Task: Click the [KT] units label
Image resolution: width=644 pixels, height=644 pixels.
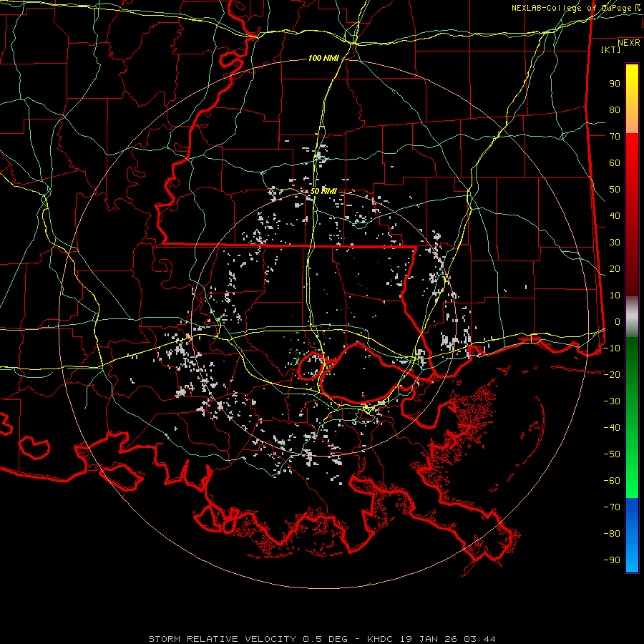Action: coord(610,49)
